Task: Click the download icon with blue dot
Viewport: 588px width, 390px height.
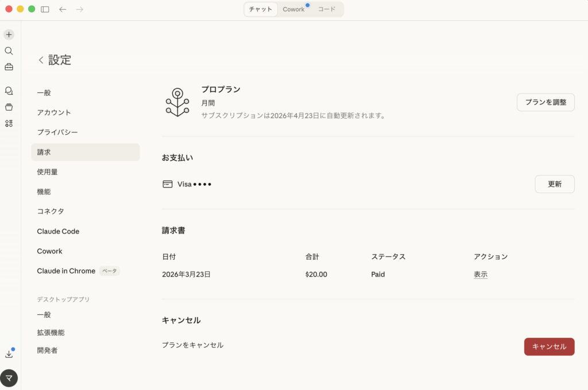Action: point(9,354)
